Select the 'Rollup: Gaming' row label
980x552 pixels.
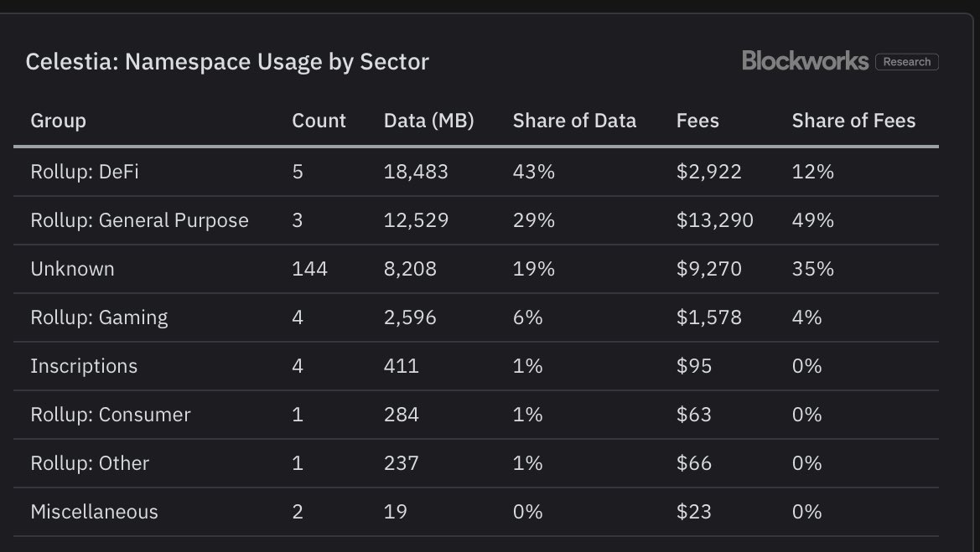pos(99,317)
